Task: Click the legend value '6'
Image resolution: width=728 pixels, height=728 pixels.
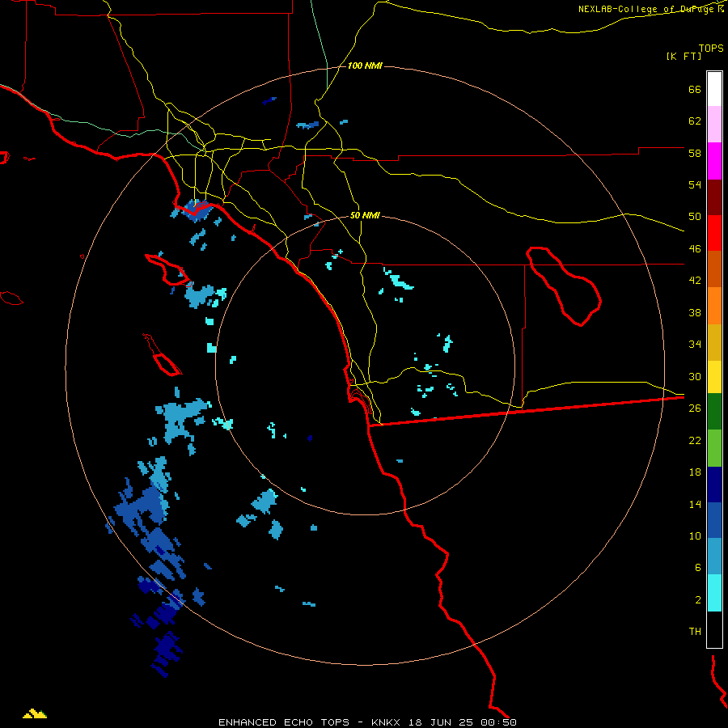Action: pyautogui.click(x=698, y=568)
